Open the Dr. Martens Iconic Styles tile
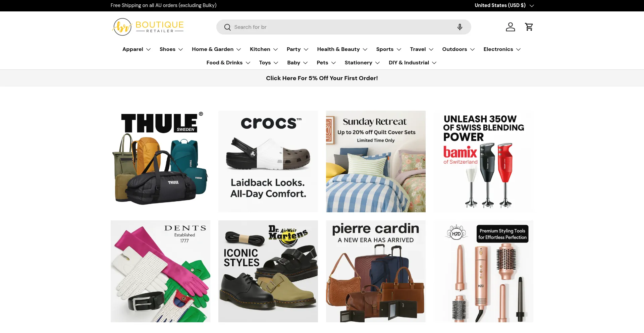This screenshot has width=644, height=333. click(x=268, y=271)
